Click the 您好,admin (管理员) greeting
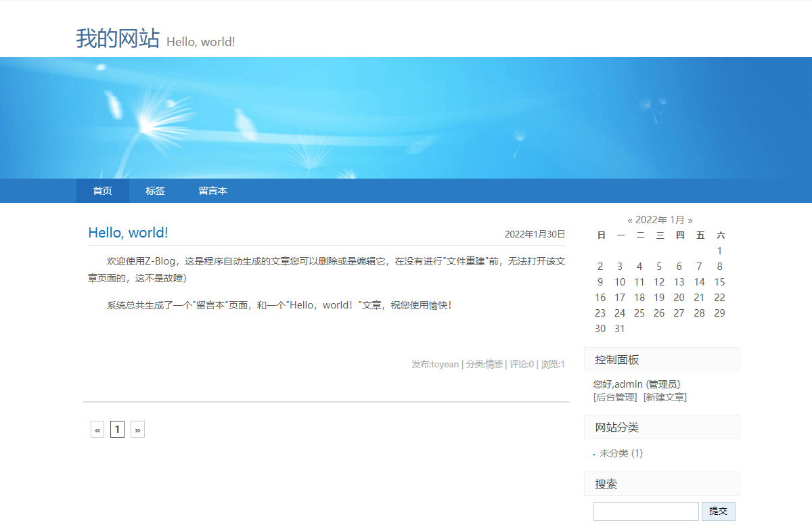812x525 pixels. [637, 384]
